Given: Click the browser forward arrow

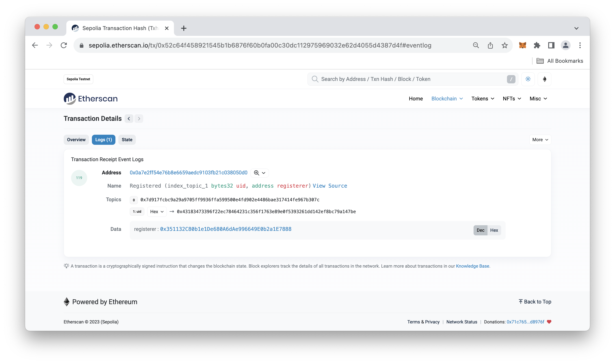Looking at the screenshot, I should coord(49,45).
